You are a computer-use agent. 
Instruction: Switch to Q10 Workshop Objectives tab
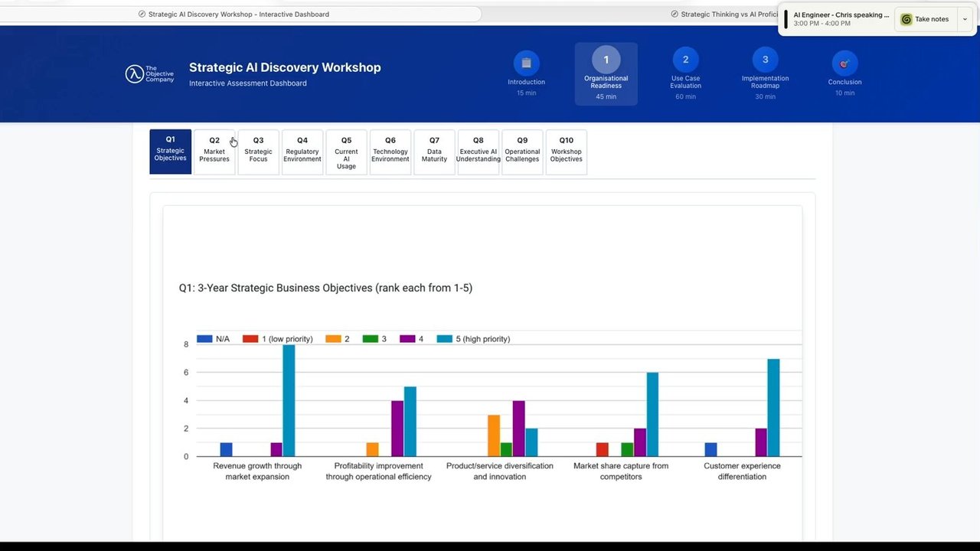567,152
